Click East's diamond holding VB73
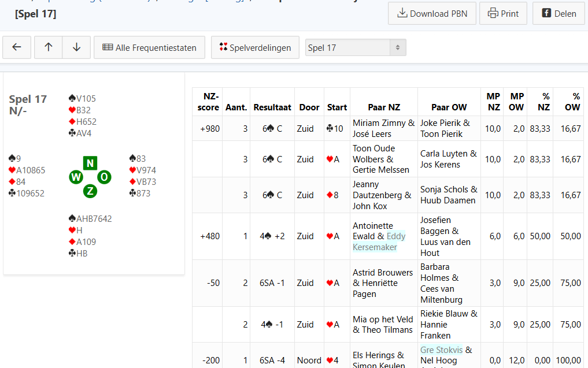Image resolution: width=588 pixels, height=368 pixels. coord(143,182)
